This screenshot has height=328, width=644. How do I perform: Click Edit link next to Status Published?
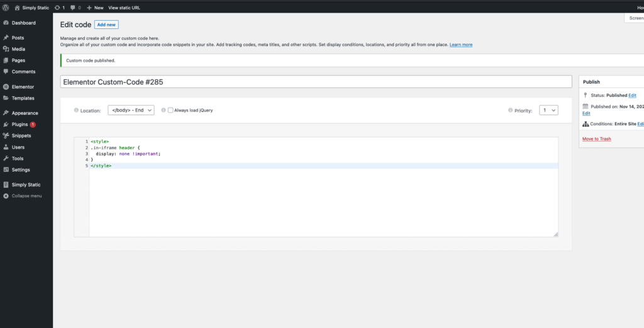pos(632,95)
